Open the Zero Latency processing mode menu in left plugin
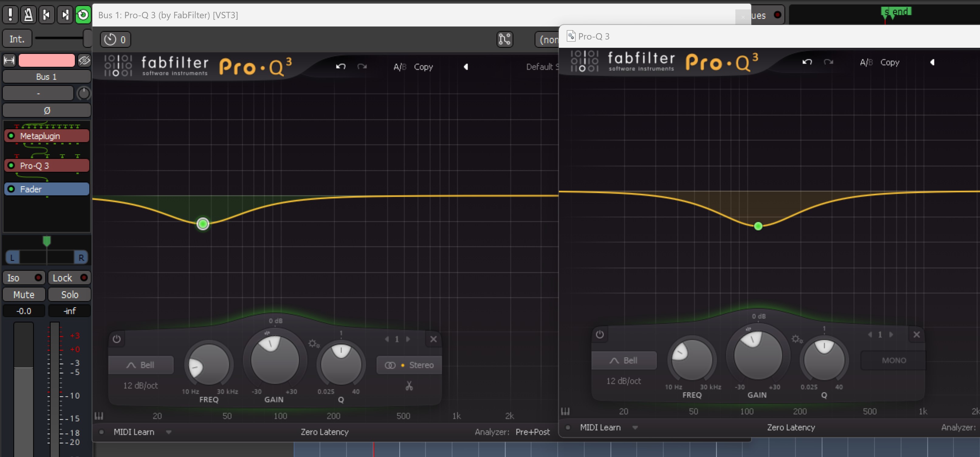This screenshot has width=980, height=457. pyautogui.click(x=324, y=432)
